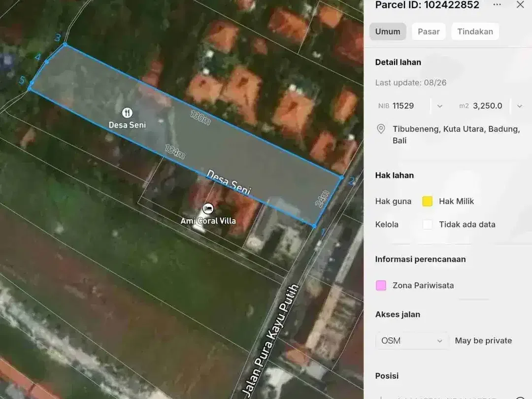This screenshot has height=399, width=532.
Task: Click the 24m edge length label
Action: point(322,199)
